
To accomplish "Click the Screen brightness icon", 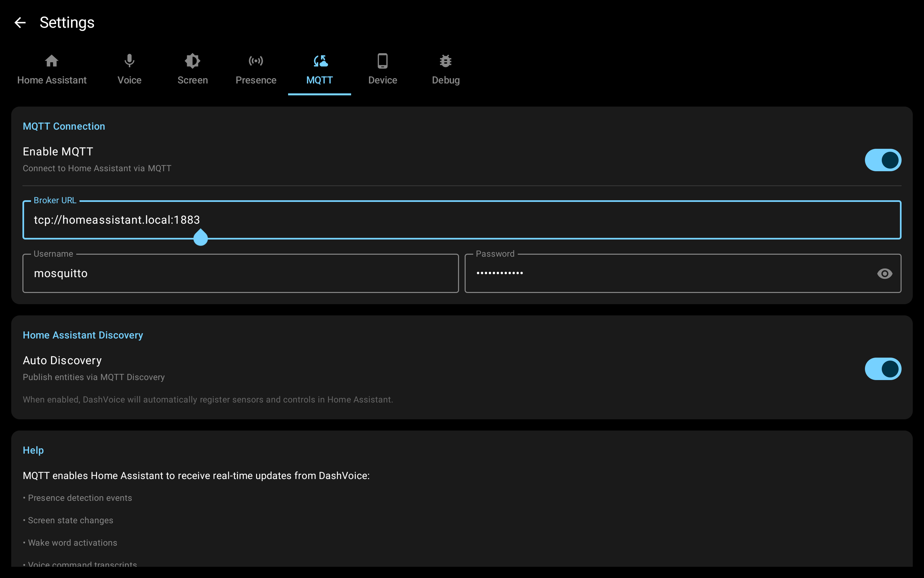I will [192, 61].
